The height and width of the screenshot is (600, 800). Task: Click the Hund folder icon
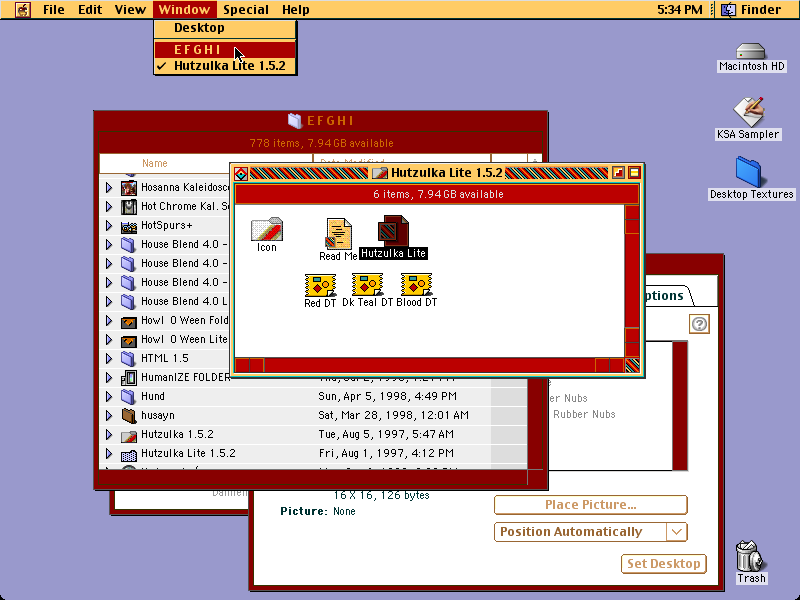(129, 396)
